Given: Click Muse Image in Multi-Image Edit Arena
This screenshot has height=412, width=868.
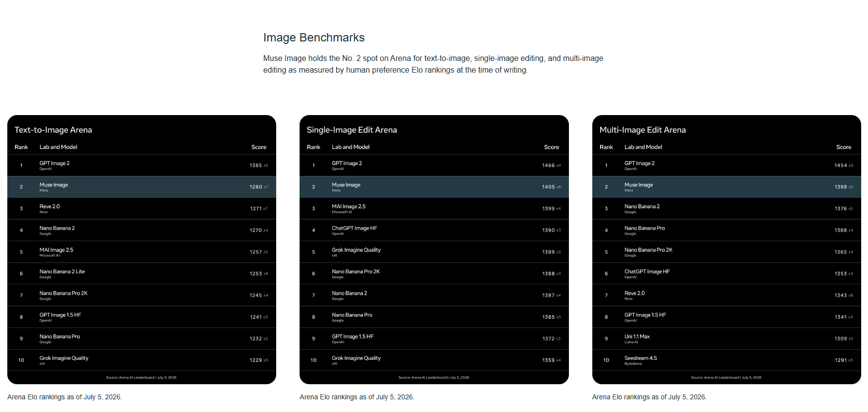Looking at the screenshot, I should [x=639, y=185].
